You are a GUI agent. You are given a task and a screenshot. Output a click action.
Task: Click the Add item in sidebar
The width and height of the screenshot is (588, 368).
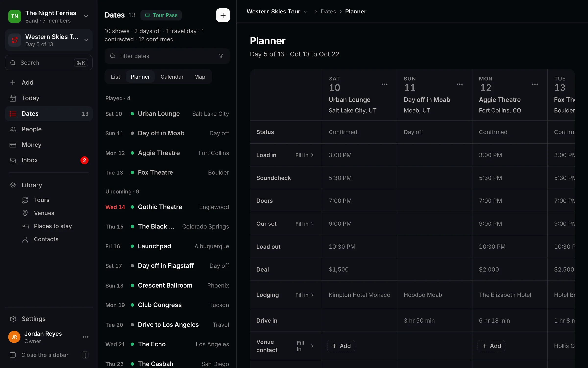click(x=49, y=82)
